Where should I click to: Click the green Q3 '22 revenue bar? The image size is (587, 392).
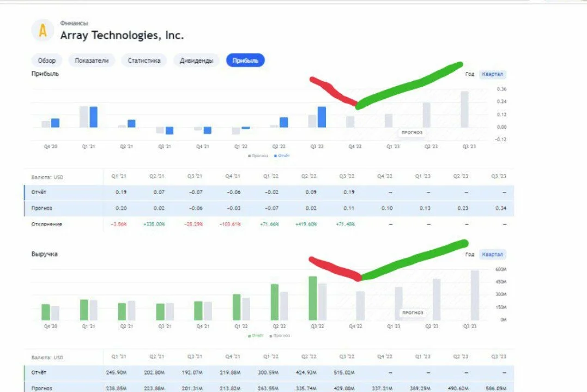[x=313, y=298]
